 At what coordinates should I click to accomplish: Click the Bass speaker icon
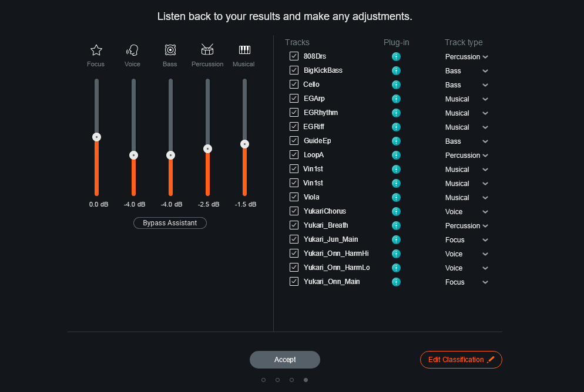click(170, 50)
